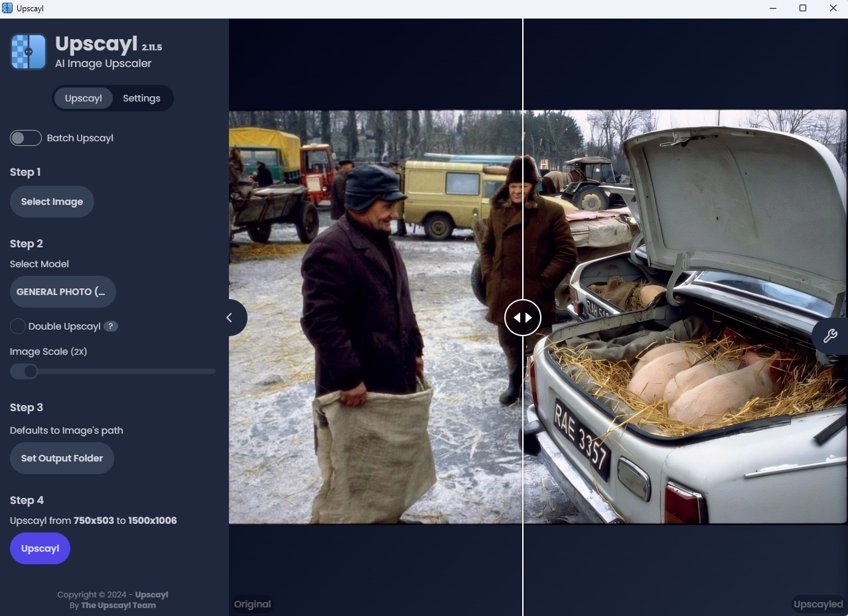Enable the Batch Upscayl toggle
The width and height of the screenshot is (848, 616).
[x=26, y=138]
